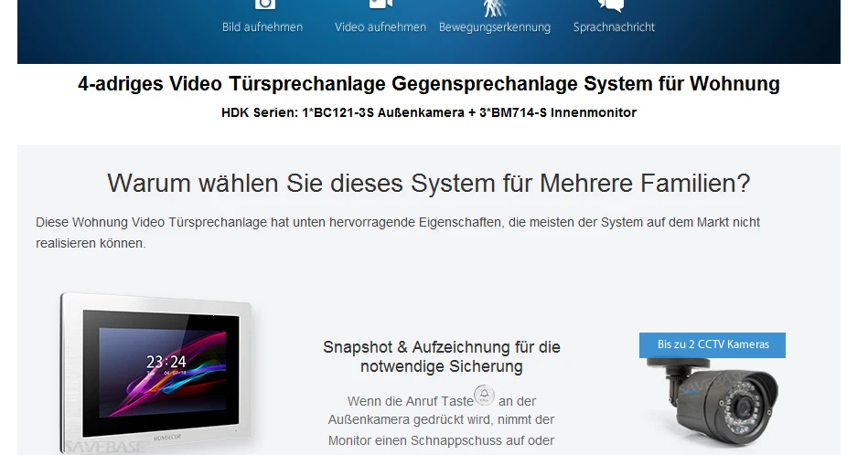Select the "Bild aufnehmen" label
Screen dimensions: 868x455
point(263,27)
